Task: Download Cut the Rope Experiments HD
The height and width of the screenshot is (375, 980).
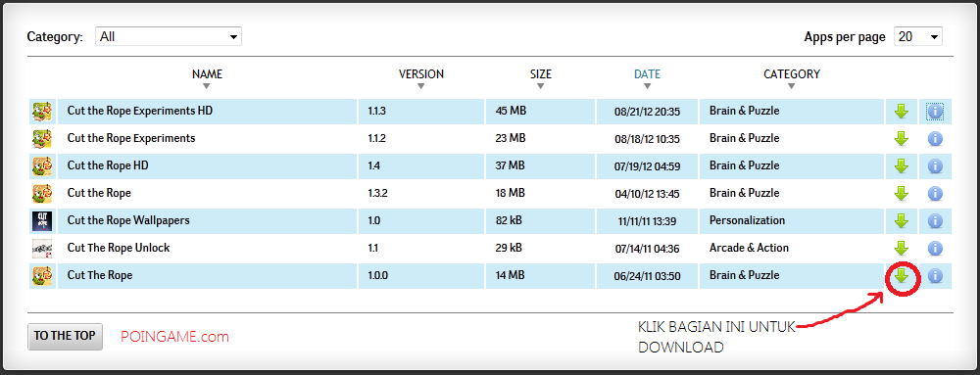Action: 901,112
